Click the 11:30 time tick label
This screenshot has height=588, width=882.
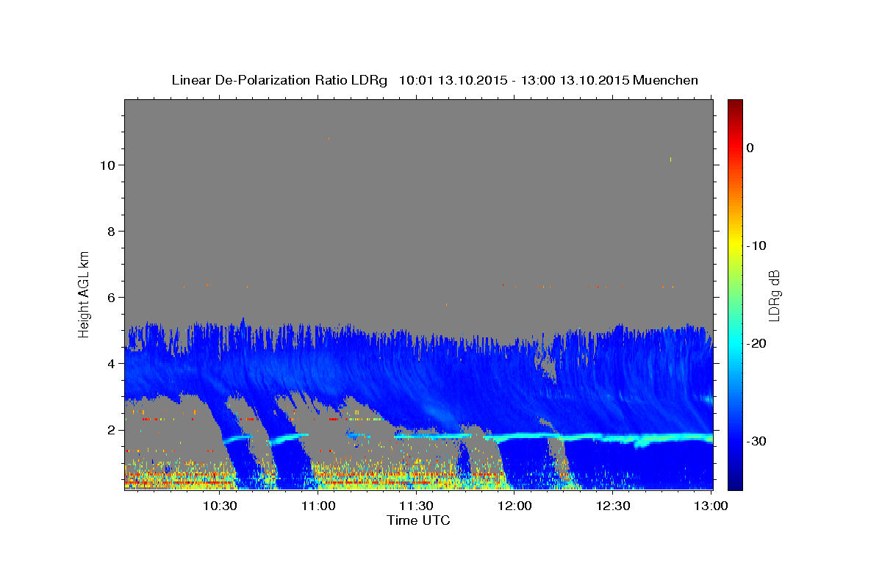[416, 506]
